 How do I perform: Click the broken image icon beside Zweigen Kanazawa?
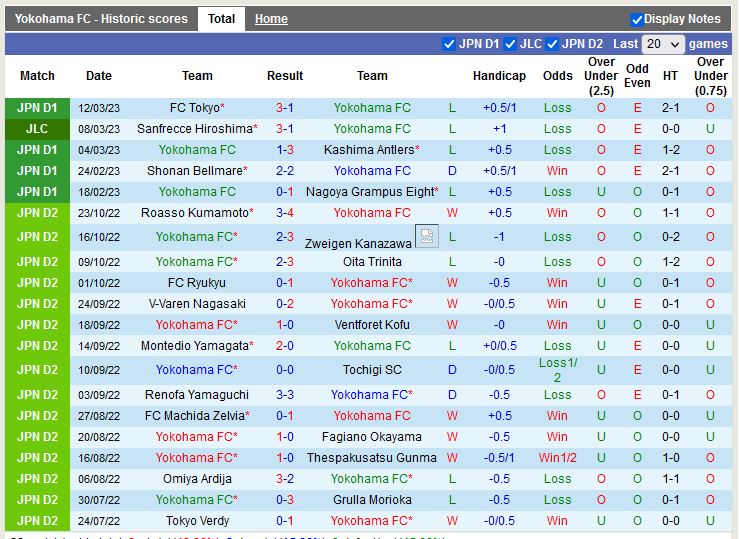coord(427,236)
